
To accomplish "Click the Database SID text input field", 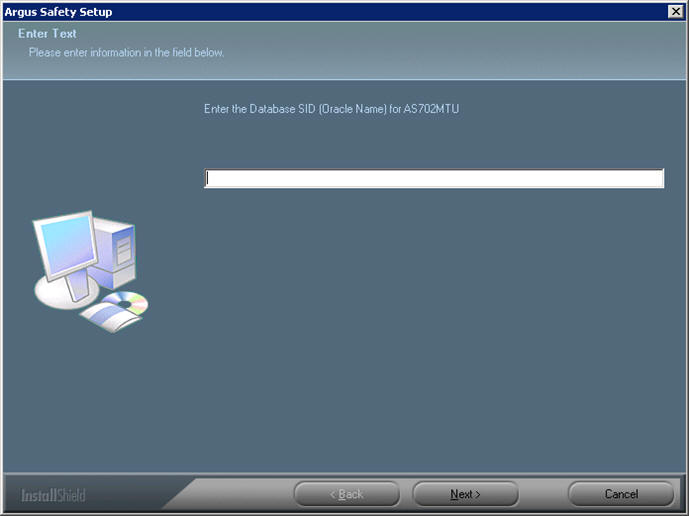I will coord(434,178).
